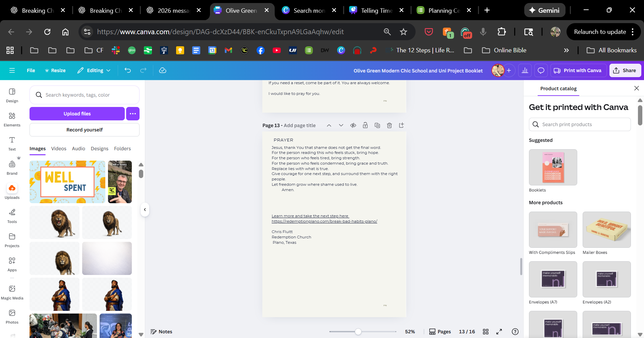Open the Magic Media tool
The image size is (644, 338).
(12, 292)
